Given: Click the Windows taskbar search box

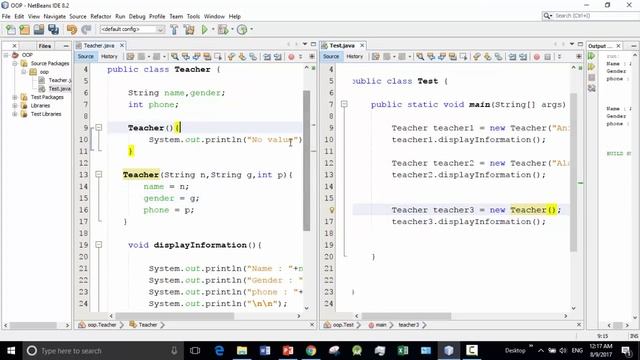Looking at the screenshot, I should click(x=102, y=351).
